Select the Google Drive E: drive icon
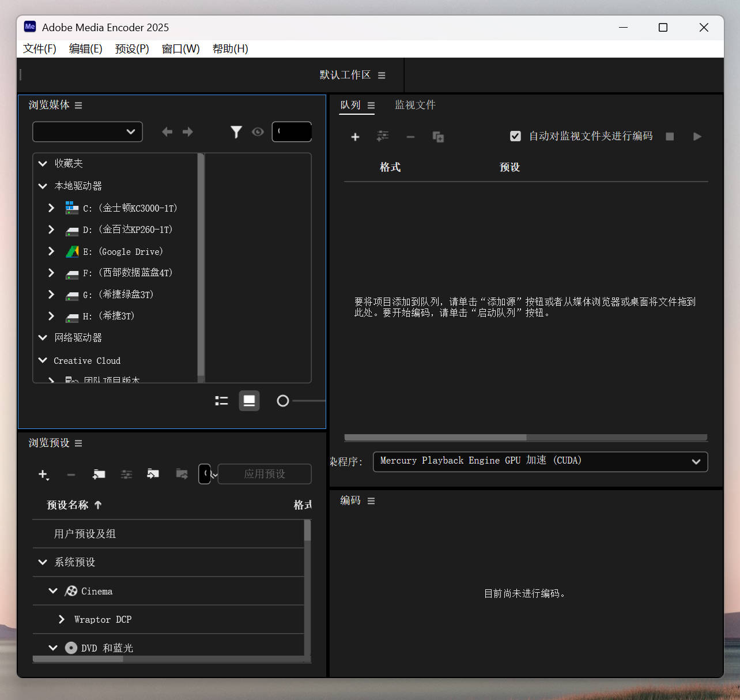740x700 pixels. point(72,251)
